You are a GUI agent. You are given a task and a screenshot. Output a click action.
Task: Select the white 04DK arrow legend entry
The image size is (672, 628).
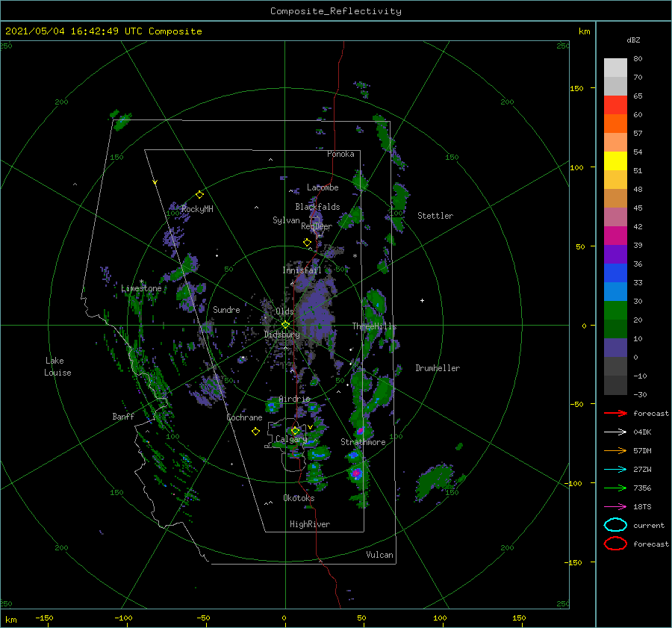click(615, 432)
